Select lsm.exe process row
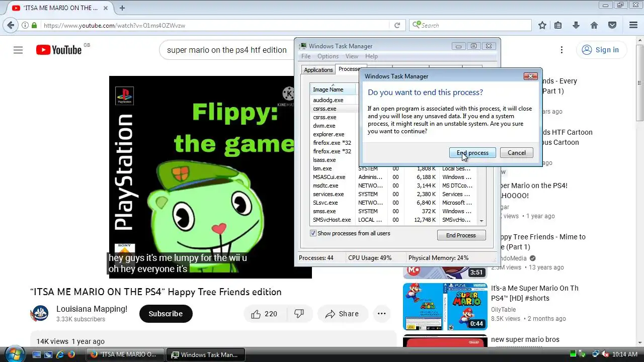Image resolution: width=644 pixels, height=362 pixels. (394, 168)
